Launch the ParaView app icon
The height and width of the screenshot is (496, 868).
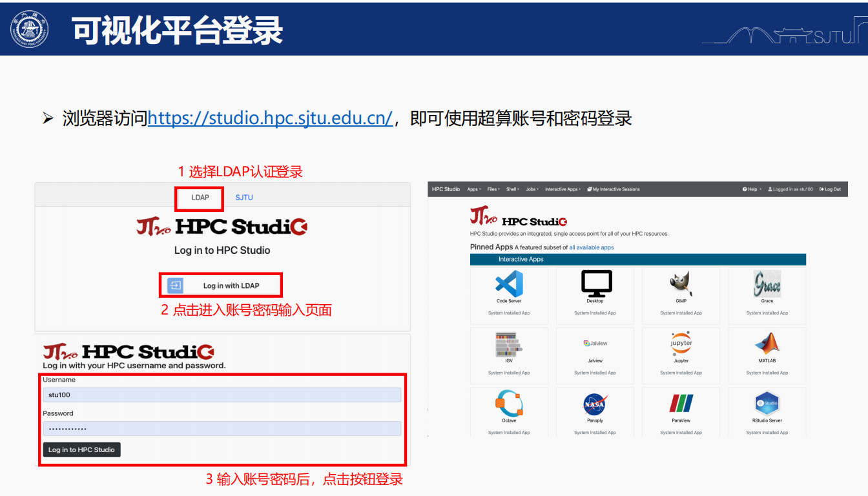[681, 404]
